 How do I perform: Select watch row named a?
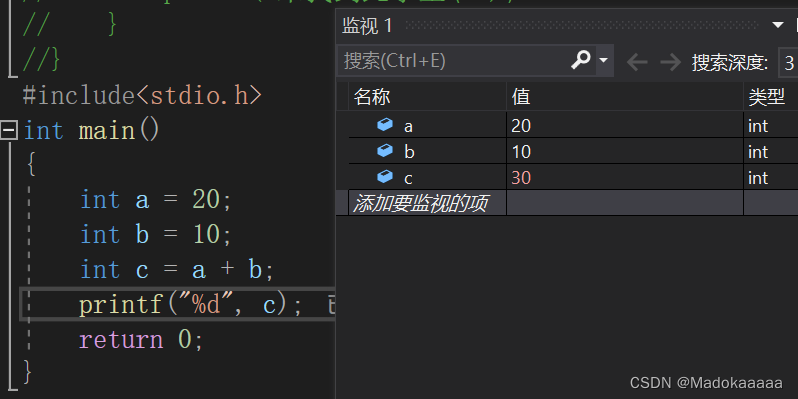click(x=574, y=125)
